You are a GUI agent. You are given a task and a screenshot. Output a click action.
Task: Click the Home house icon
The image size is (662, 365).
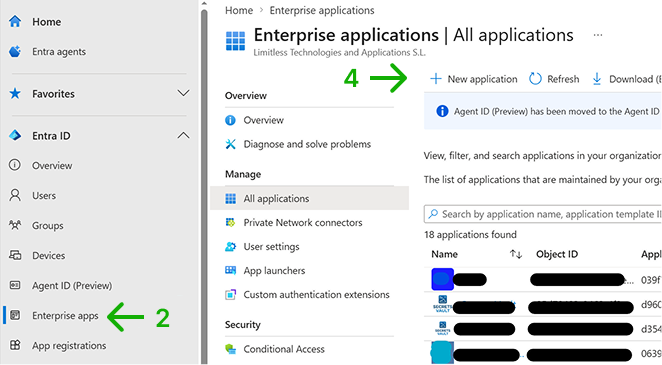point(15,21)
